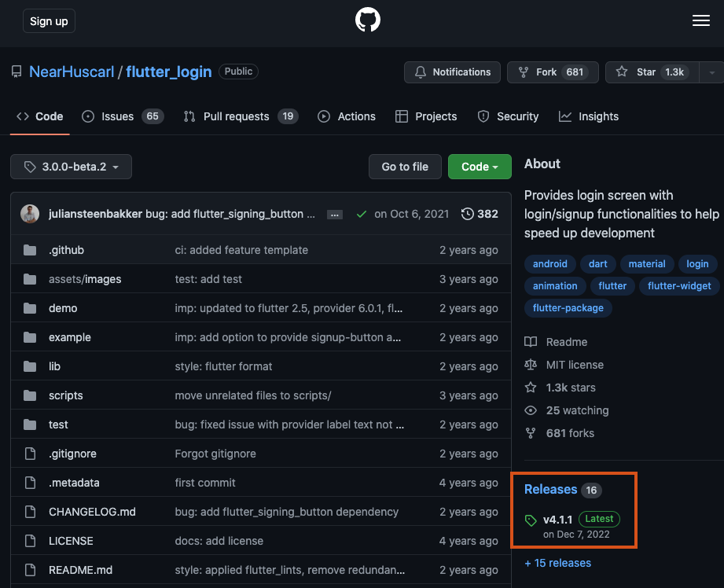Image resolution: width=724 pixels, height=588 pixels.
Task: Click the Go to file button
Action: 405,167
